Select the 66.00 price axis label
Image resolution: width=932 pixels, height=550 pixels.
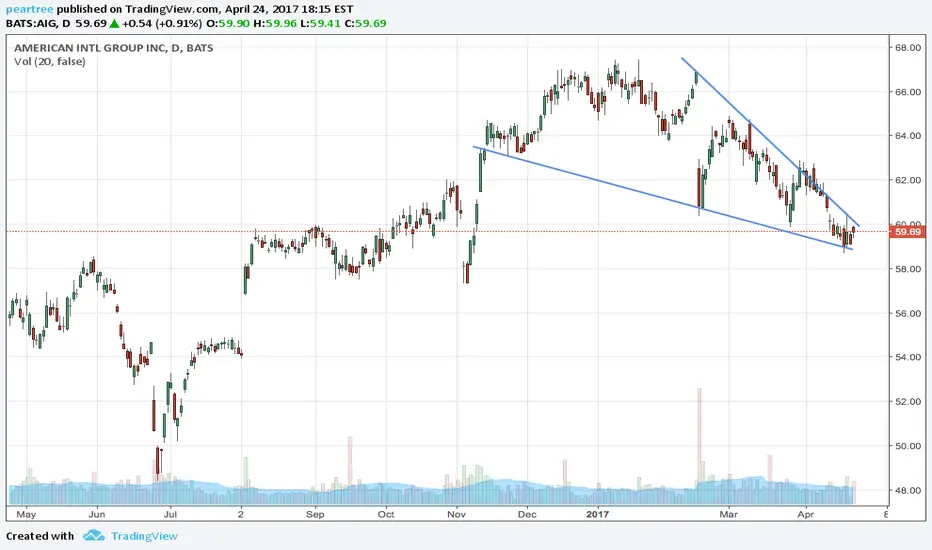pyautogui.click(x=908, y=92)
